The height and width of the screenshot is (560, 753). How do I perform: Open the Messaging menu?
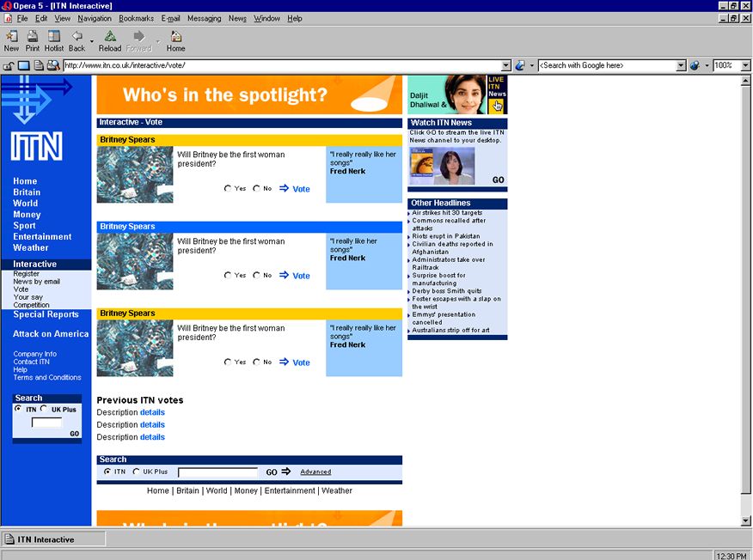[x=204, y=19]
